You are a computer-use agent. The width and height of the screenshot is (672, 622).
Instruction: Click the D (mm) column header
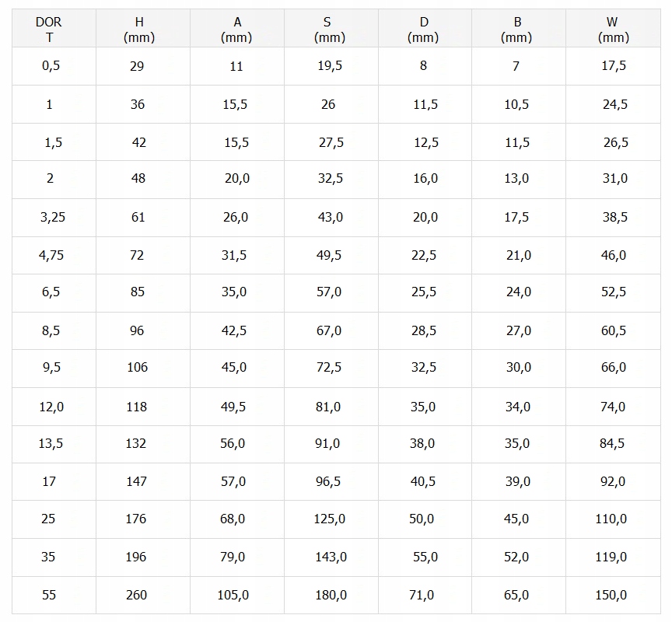point(423,30)
